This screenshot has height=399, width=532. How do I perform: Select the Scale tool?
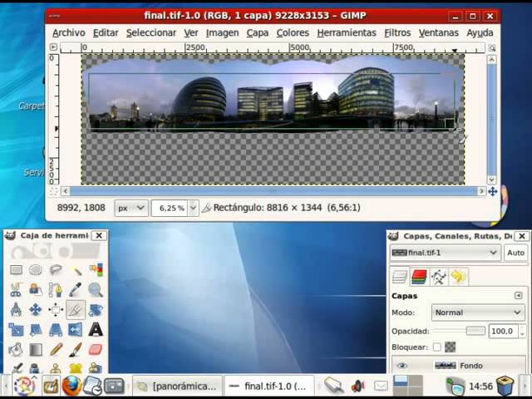pos(16,330)
